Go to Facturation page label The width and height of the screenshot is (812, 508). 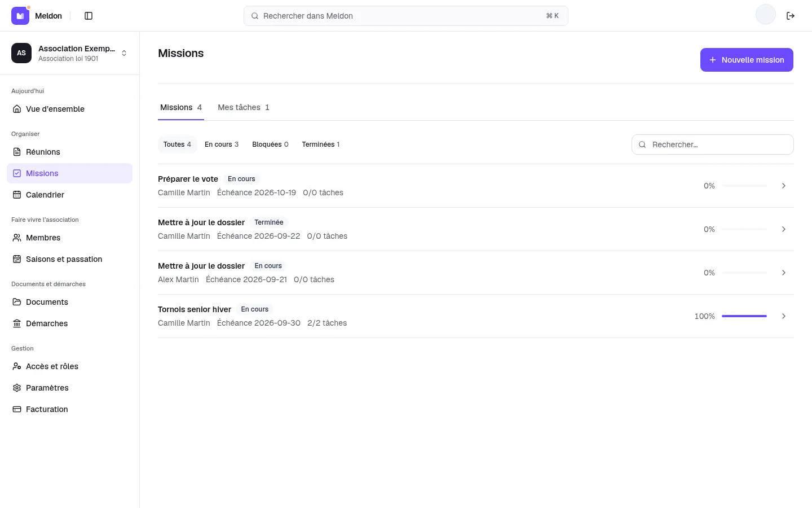tap(47, 409)
